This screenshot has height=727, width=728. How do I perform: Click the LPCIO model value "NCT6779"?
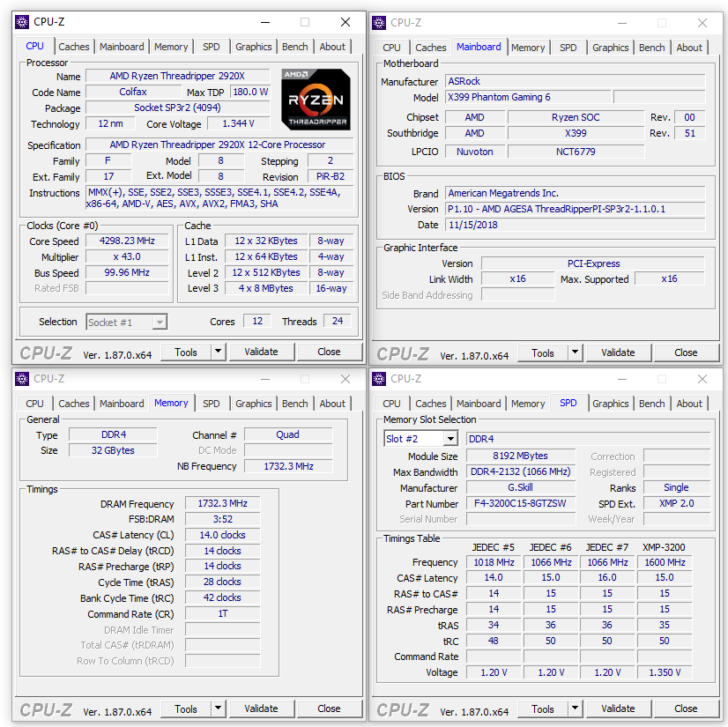(x=576, y=152)
